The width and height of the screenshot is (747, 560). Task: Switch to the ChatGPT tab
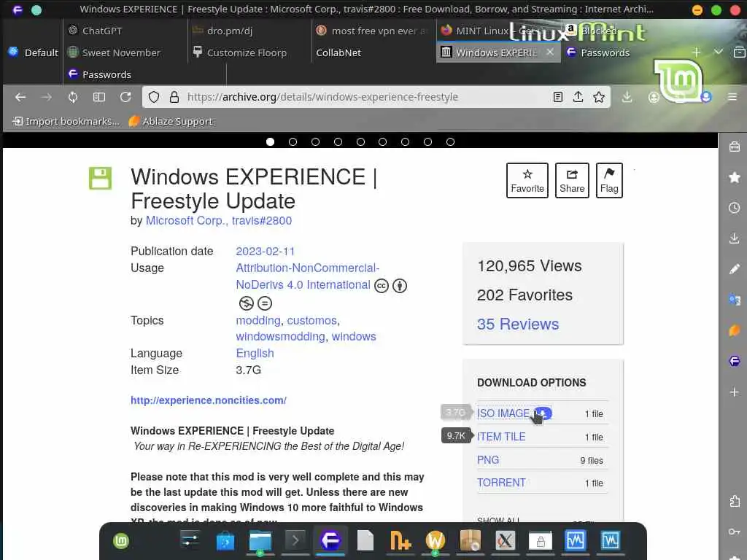coord(125,31)
